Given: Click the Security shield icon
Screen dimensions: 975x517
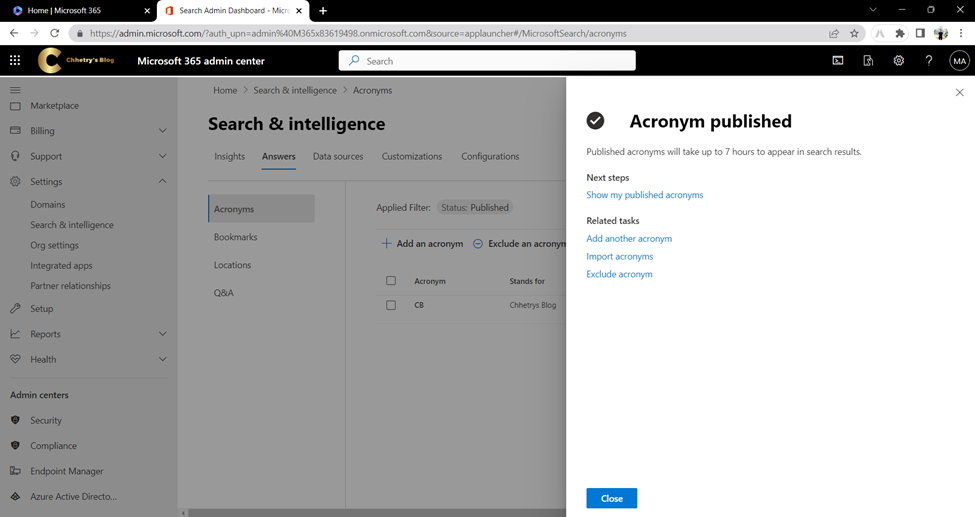Looking at the screenshot, I should (16, 420).
